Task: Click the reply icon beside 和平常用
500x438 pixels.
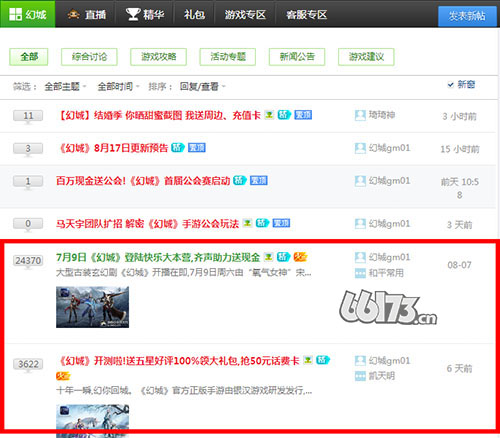Action: pyautogui.click(x=360, y=273)
